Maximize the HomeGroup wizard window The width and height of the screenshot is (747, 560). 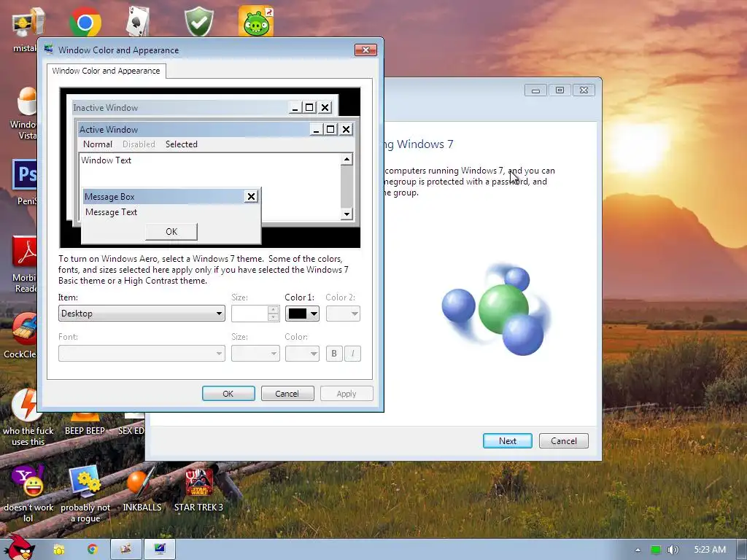pos(560,90)
